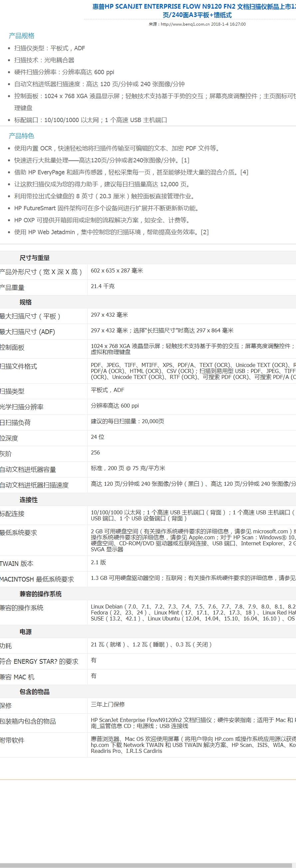296x868 pixels.
Task: Click the 尺寸与重量 section header
Action: pos(34,258)
